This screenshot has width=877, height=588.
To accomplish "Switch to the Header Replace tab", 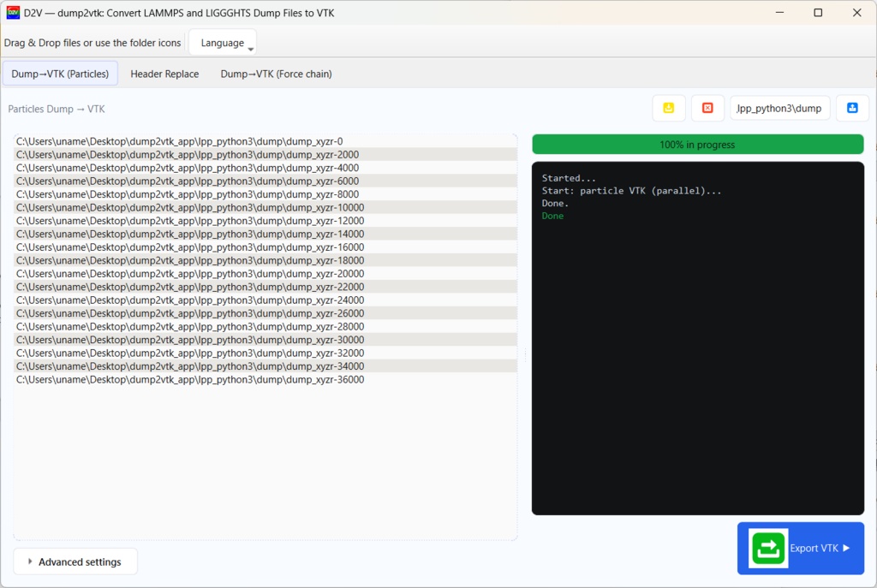I will 164,74.
